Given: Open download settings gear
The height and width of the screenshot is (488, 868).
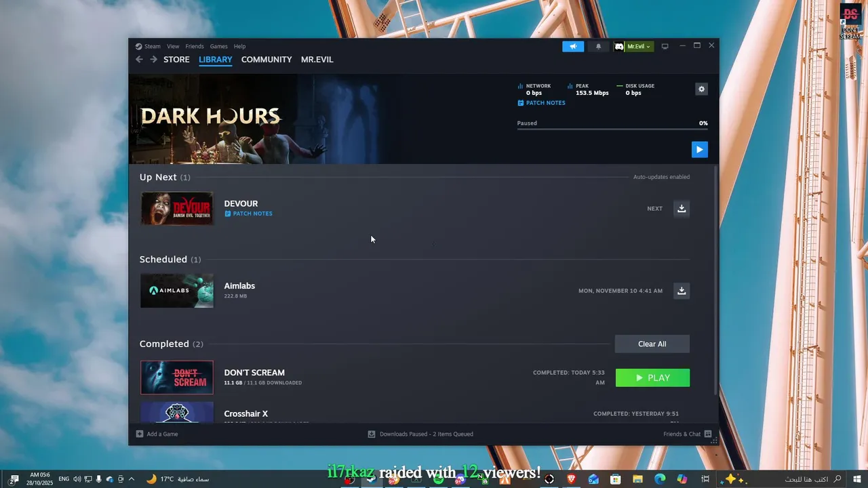Looking at the screenshot, I should click(x=701, y=89).
